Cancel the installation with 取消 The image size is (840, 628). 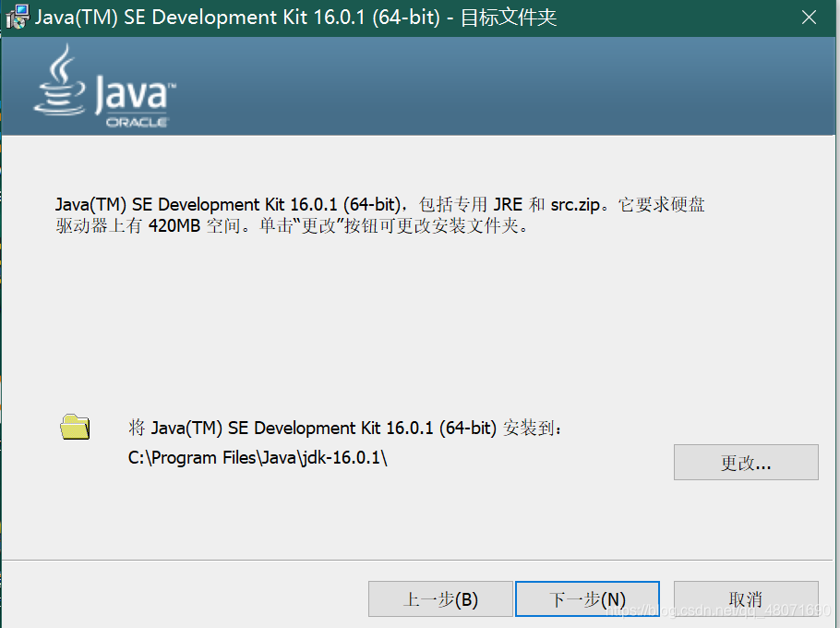[x=746, y=599]
